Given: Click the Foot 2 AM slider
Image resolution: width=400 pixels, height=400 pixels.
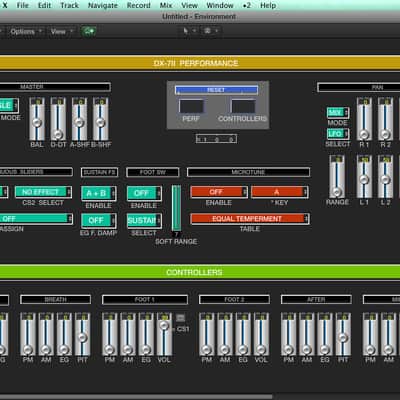Looking at the screenshot, I should (x=225, y=334).
